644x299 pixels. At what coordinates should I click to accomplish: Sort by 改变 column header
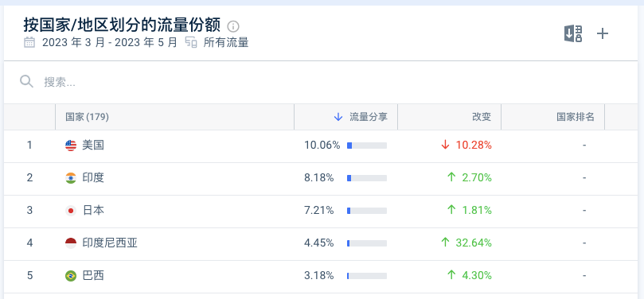click(482, 117)
